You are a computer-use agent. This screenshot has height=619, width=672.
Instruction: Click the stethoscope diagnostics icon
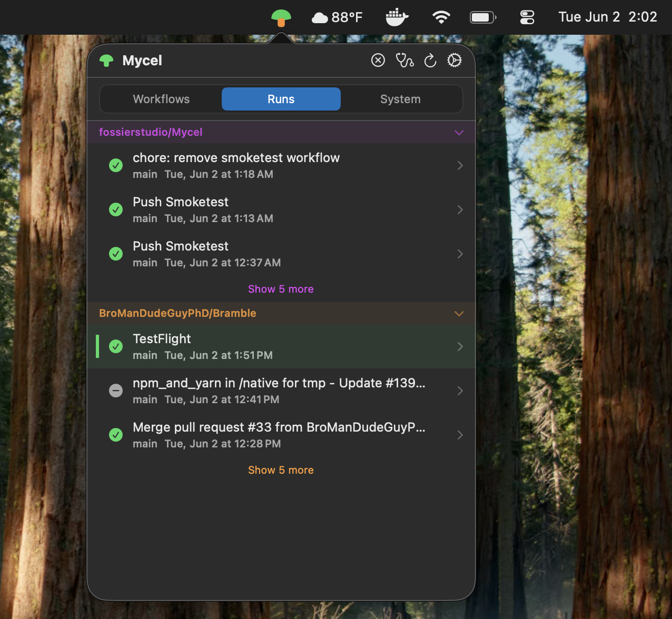pyautogui.click(x=404, y=61)
